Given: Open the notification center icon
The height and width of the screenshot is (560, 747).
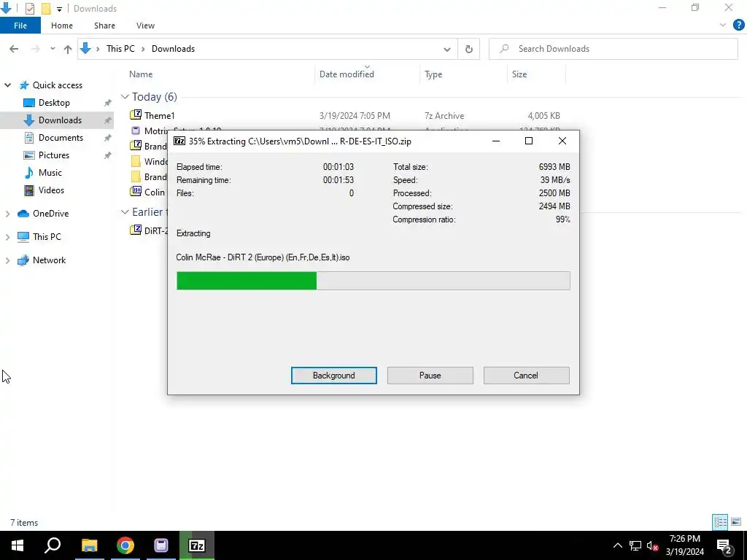Looking at the screenshot, I should (724, 546).
